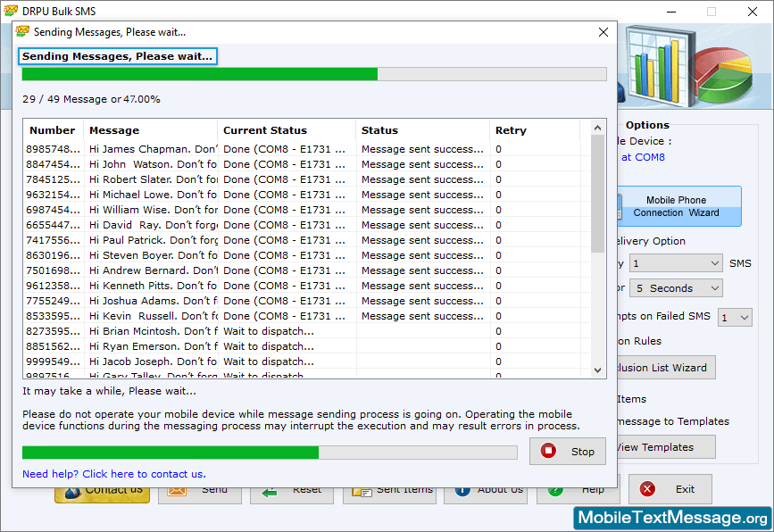This screenshot has width=774, height=532.
Task: Click Message sent success in Joshua Adams row
Action: [422, 301]
